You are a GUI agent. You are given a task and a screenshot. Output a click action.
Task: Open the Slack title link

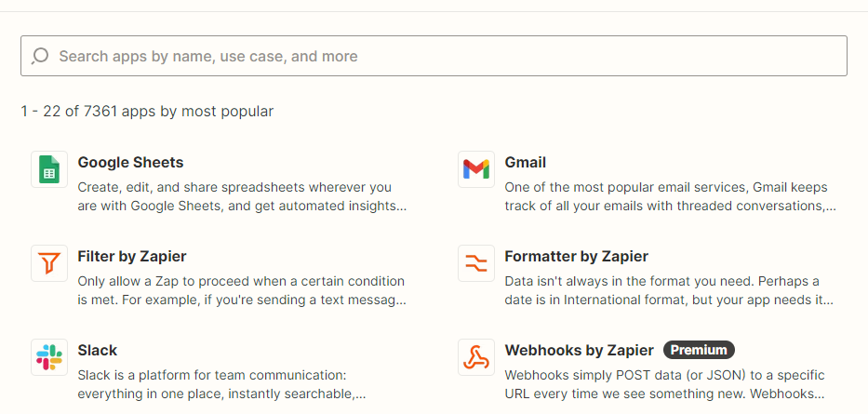[x=98, y=350]
